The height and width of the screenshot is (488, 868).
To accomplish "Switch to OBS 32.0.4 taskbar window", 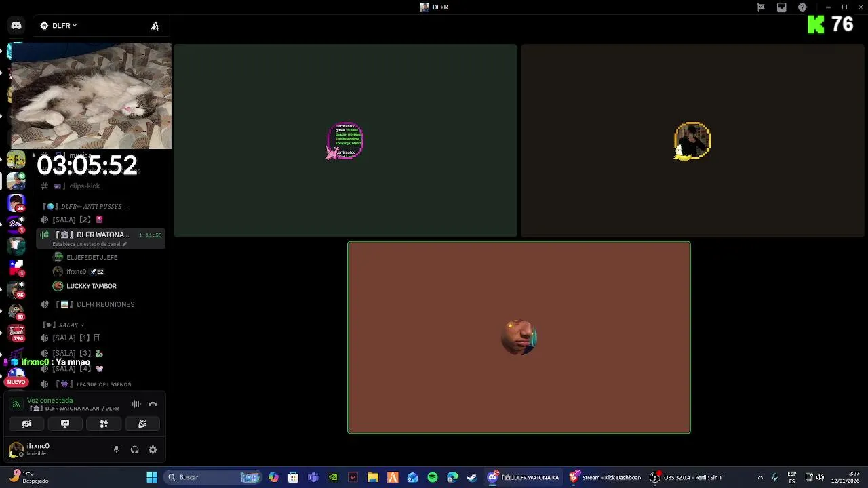I will click(x=686, y=477).
